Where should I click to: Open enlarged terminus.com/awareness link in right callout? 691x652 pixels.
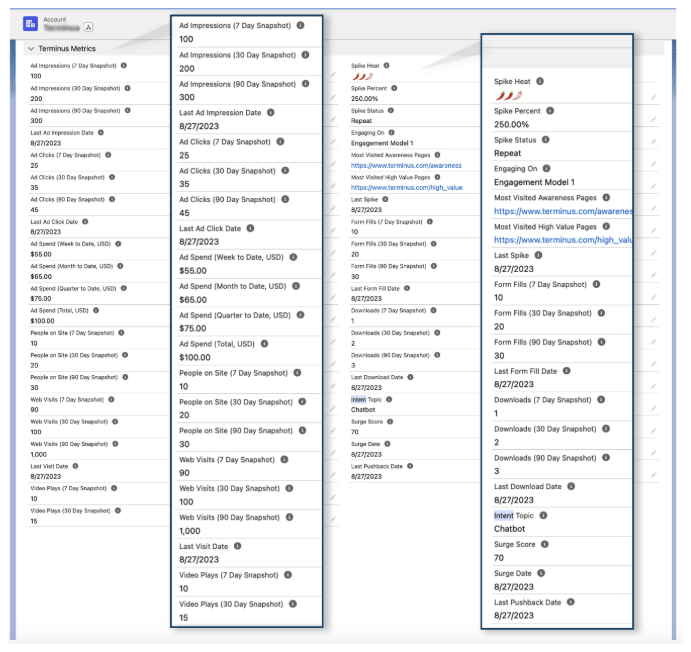click(x=563, y=211)
